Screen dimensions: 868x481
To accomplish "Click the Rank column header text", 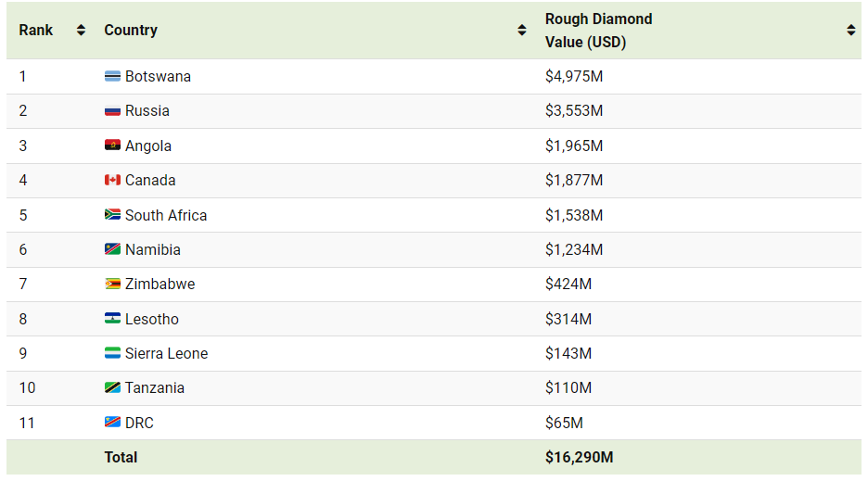I will (36, 31).
